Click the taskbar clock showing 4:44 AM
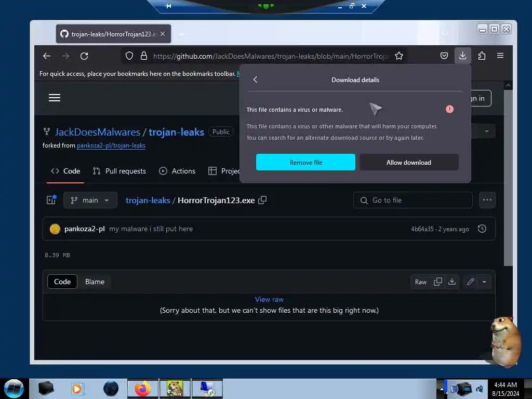The height and width of the screenshot is (399, 532). (506, 389)
